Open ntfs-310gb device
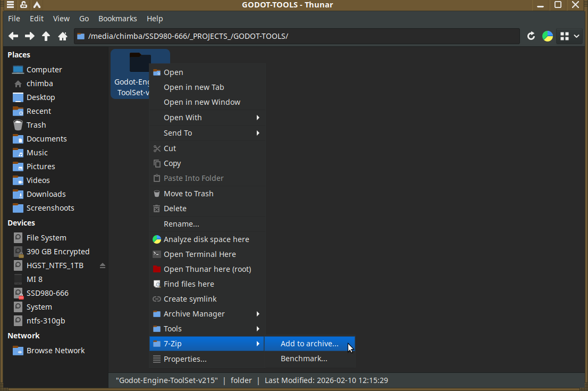Image resolution: width=588 pixels, height=391 pixels. (56, 321)
